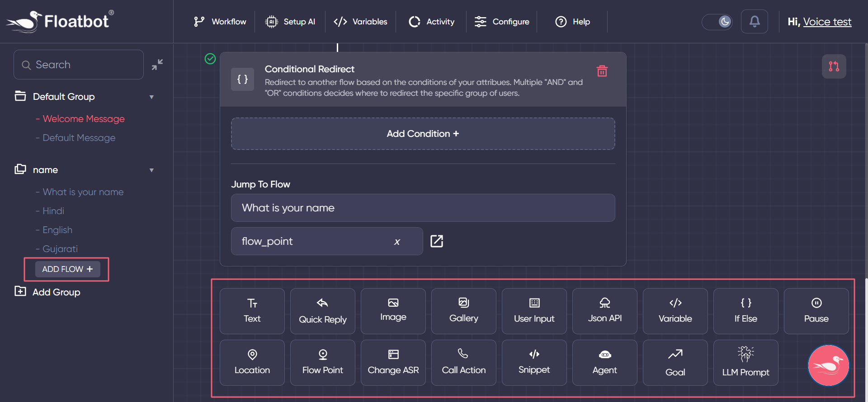Open the Configure menu
The height and width of the screenshot is (402, 868).
(x=502, y=22)
